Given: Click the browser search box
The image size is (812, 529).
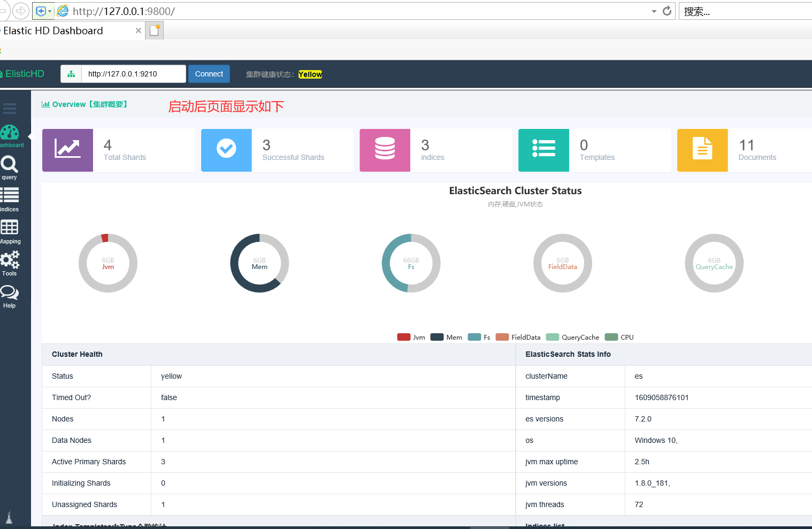Looking at the screenshot, I should tap(746, 11).
